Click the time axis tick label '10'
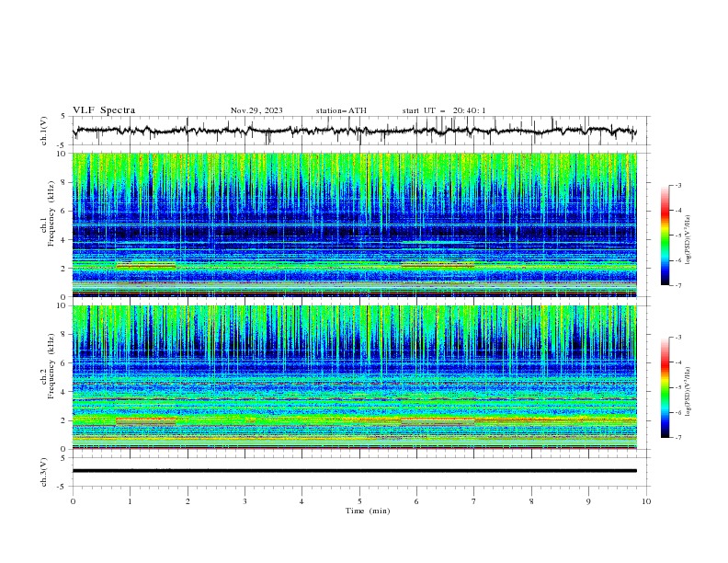This screenshot has height=563, width=728. click(x=646, y=501)
